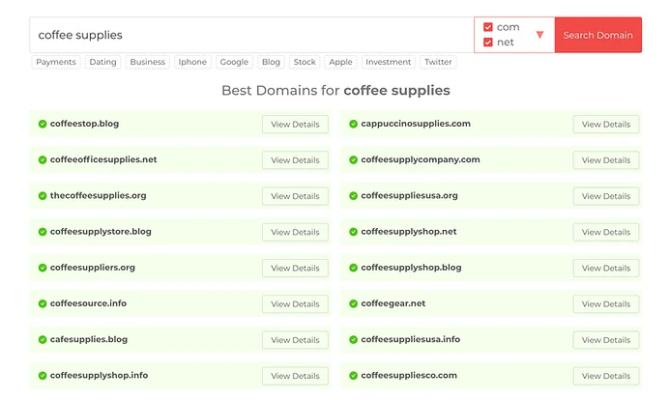View Details for coffeesupplyshop.net
This screenshot has height=400, width=669.
[x=606, y=232]
